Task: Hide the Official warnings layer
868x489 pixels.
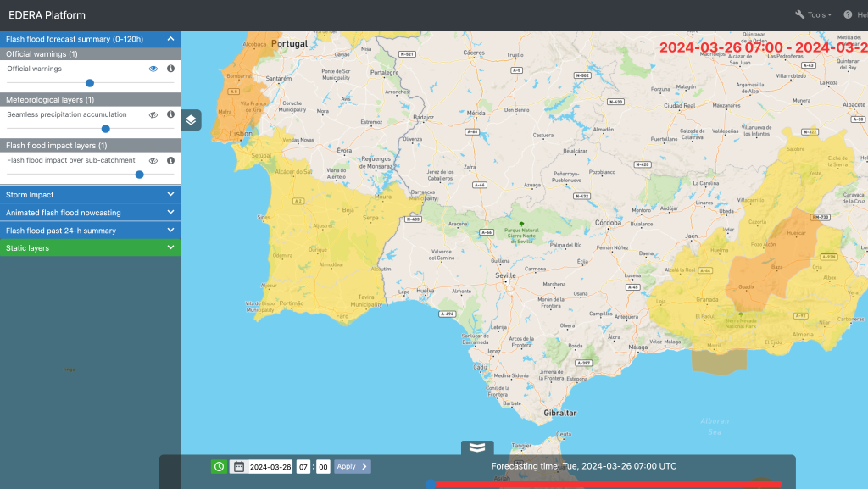Action: [x=153, y=69]
